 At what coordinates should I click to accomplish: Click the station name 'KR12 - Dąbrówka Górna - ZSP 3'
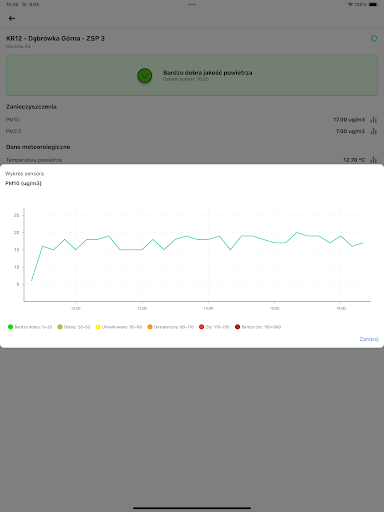(x=55, y=38)
